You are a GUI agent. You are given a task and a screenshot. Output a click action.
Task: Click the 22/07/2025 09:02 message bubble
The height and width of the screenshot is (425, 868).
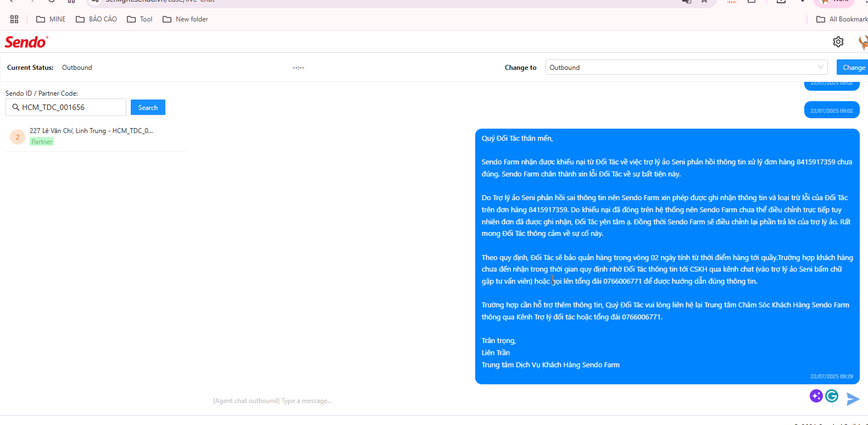click(832, 111)
